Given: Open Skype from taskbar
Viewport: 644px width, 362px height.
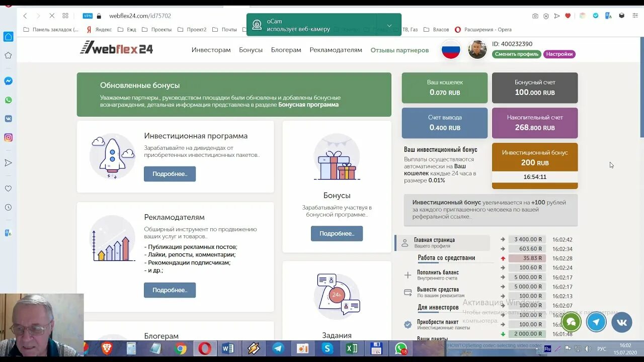Looking at the screenshot, I should point(328,348).
